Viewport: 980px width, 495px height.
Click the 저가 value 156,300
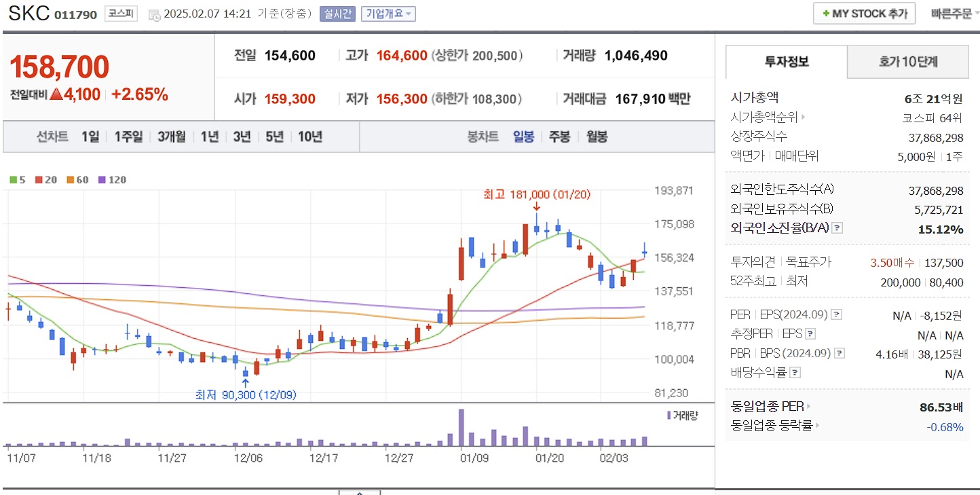coord(402,99)
